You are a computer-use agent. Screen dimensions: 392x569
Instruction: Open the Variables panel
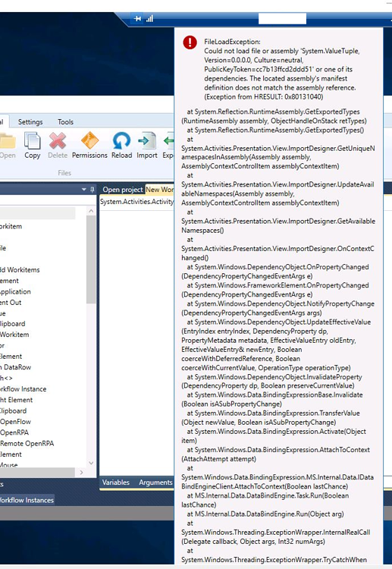point(116,483)
